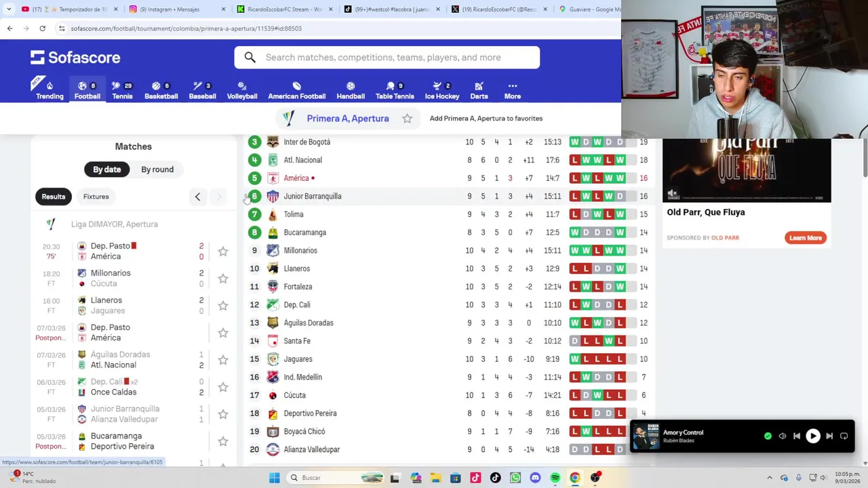Click the Atl. Nacional crest in standings
The width and height of the screenshot is (868, 488).
click(273, 160)
